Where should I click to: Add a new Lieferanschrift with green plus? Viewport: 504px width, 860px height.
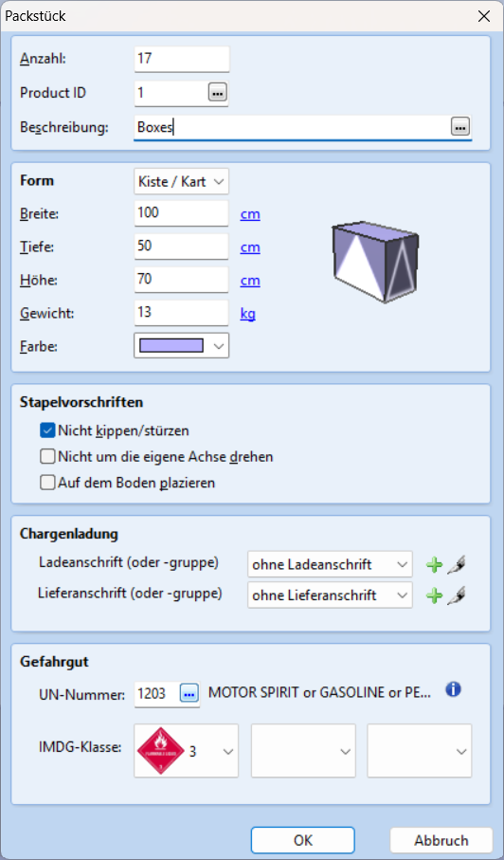435,595
